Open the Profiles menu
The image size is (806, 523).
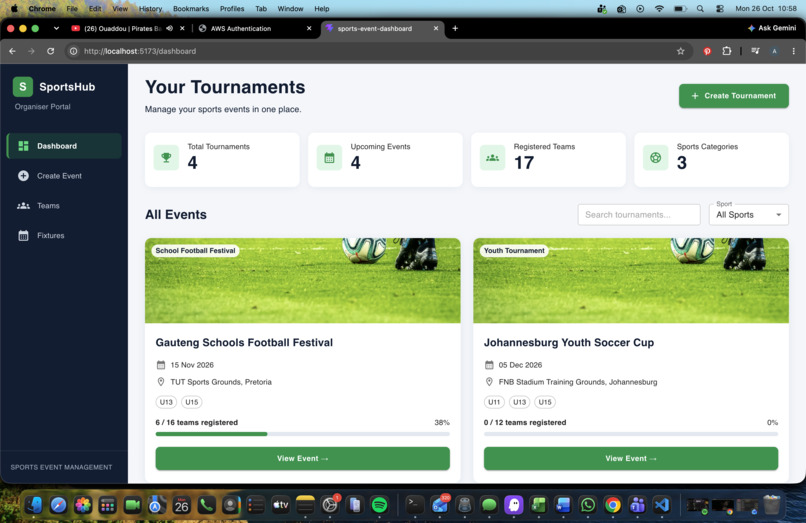[x=232, y=9]
